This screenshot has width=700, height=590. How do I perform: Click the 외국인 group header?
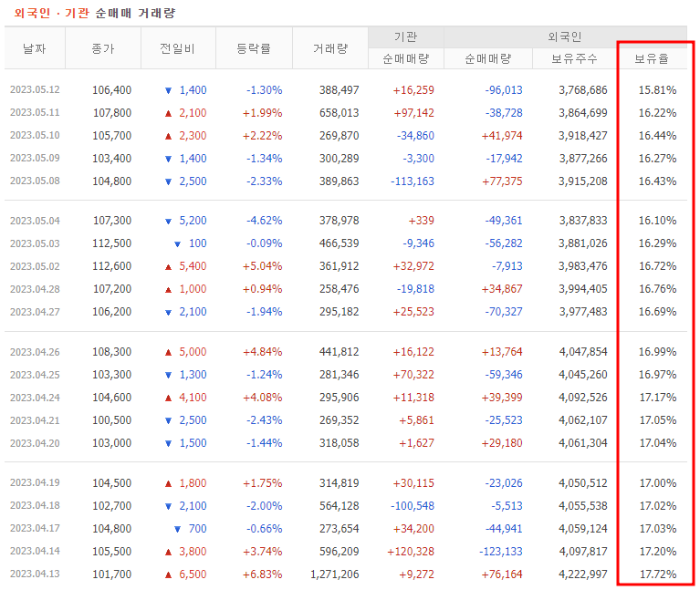565,36
